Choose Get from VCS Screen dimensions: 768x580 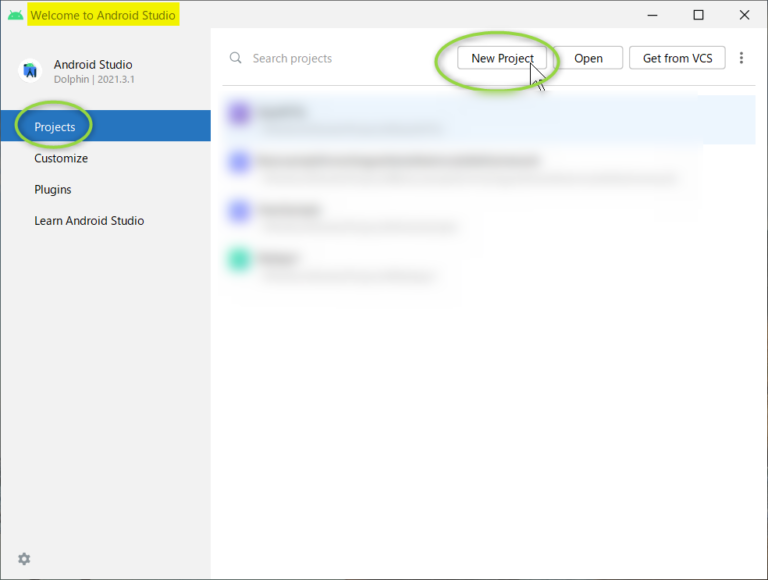(x=677, y=58)
